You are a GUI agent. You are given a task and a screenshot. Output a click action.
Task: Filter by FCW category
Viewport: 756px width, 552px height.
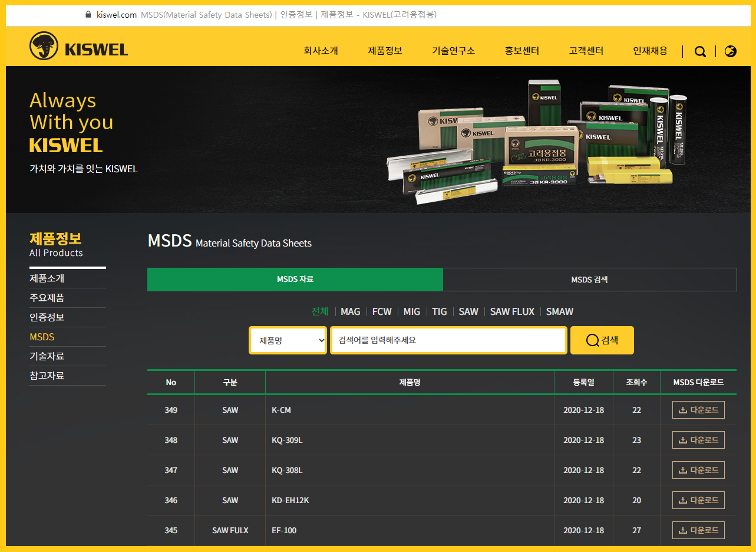[382, 311]
